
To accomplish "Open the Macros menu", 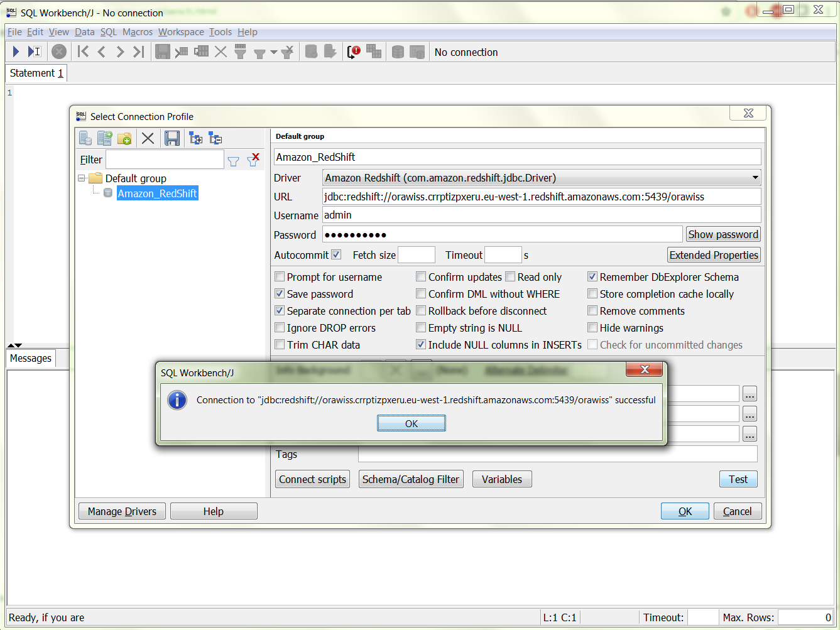I will tap(138, 32).
